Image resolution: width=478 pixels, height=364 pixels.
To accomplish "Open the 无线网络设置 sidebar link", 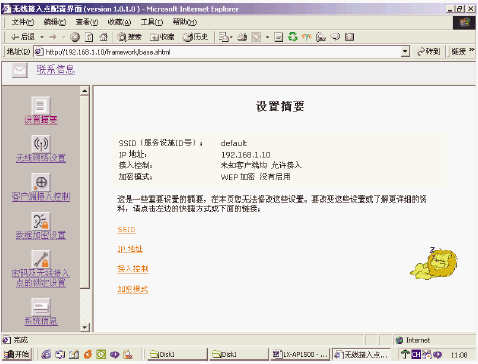I will (x=41, y=158).
